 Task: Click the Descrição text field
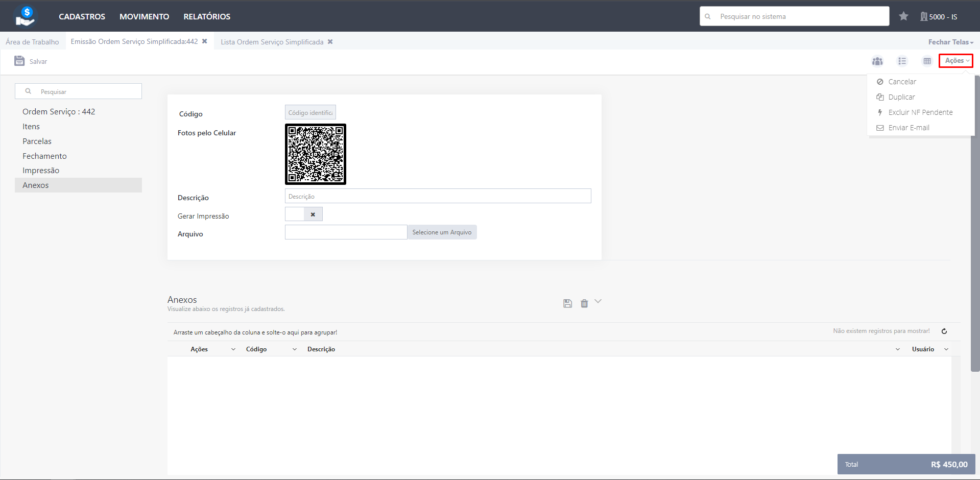(438, 196)
